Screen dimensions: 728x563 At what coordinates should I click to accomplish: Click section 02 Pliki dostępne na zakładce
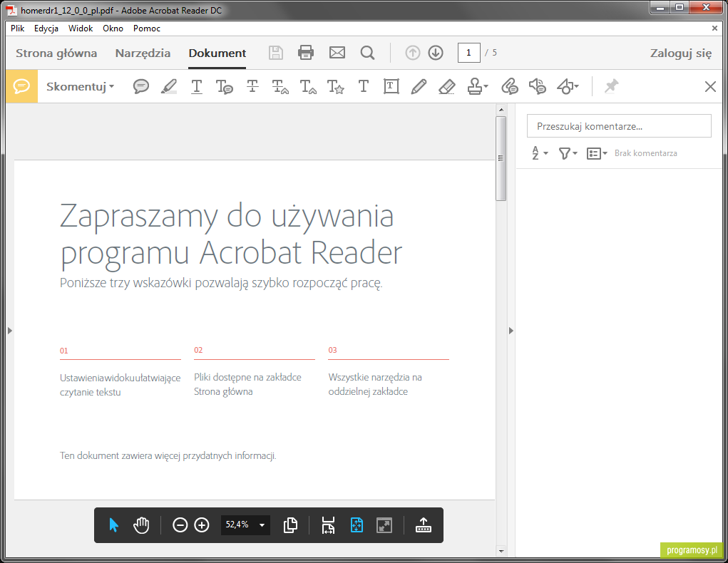click(247, 384)
